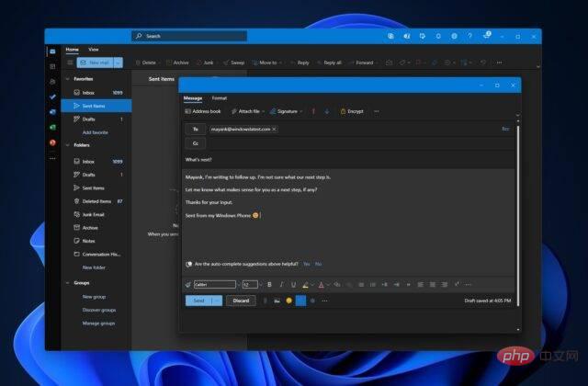Set high importance with red exclamation
Viewport: 588px width, 386px height.
pos(314,111)
